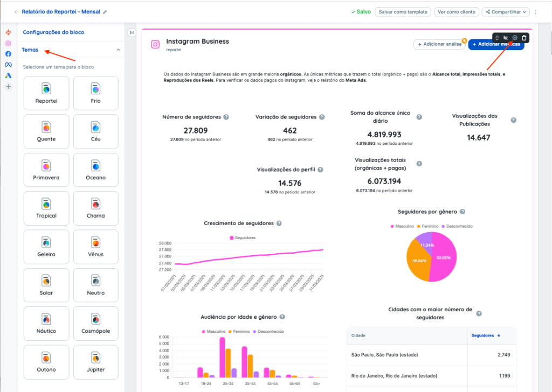552x392 pixels.
Task: Sort the table by Seguidores column
Action: [486, 335]
